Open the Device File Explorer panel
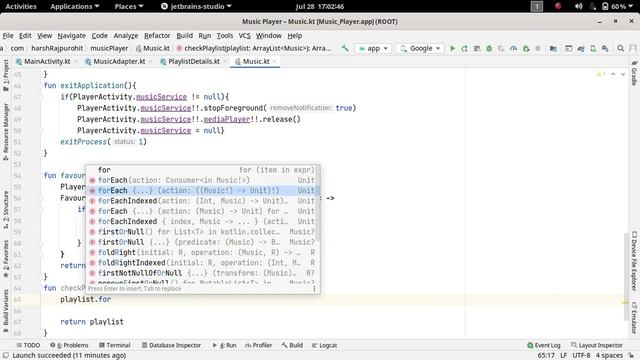 [634, 261]
